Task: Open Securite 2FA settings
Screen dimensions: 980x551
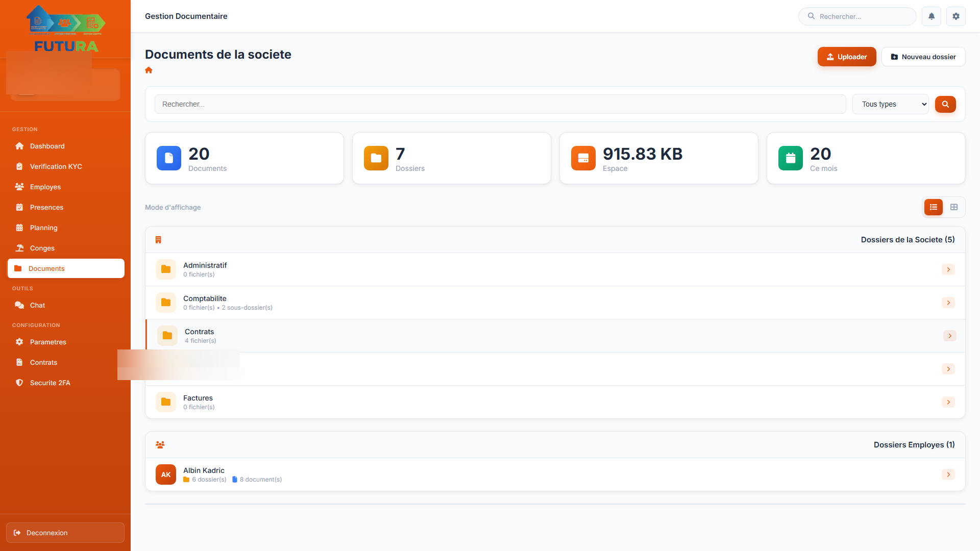Action: point(50,383)
